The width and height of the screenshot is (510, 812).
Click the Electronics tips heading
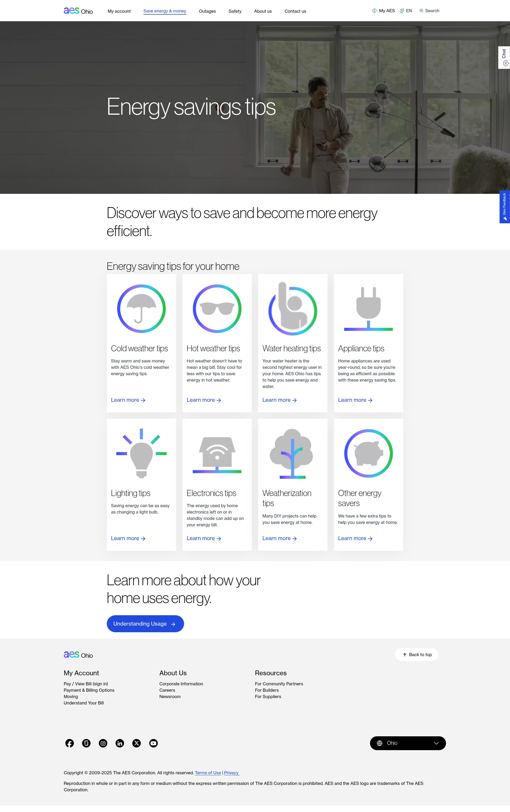(211, 493)
